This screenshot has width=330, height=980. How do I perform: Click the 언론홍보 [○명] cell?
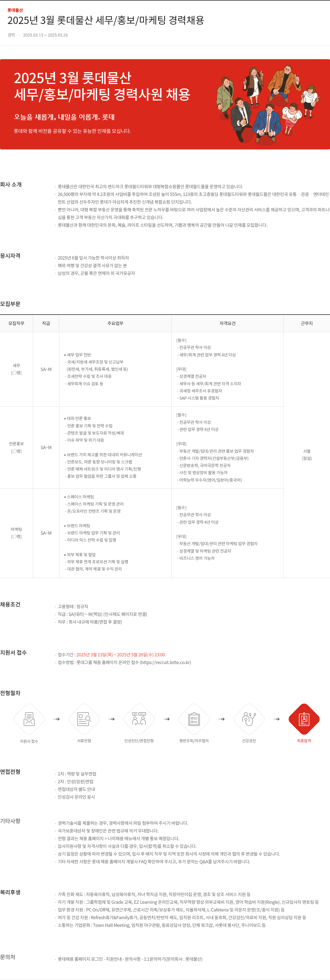click(x=16, y=448)
